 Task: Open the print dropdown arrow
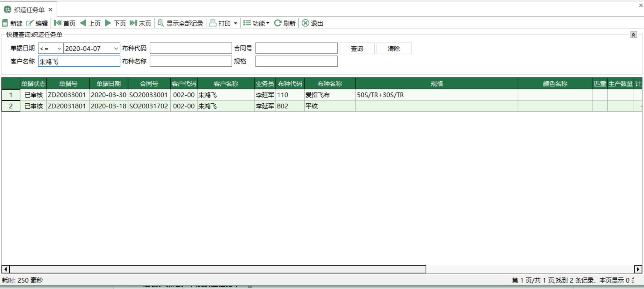pyautogui.click(x=235, y=23)
